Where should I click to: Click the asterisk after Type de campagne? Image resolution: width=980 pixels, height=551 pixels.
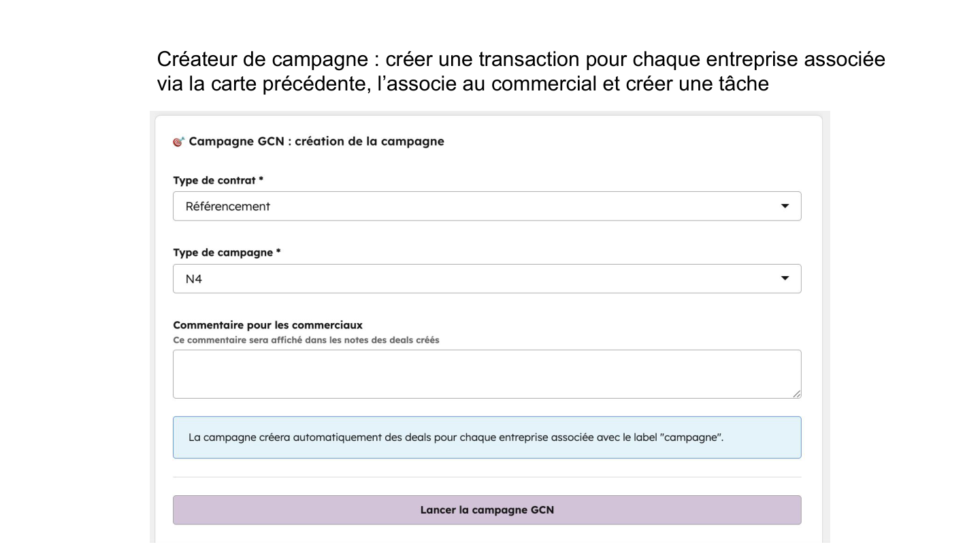pos(278,252)
